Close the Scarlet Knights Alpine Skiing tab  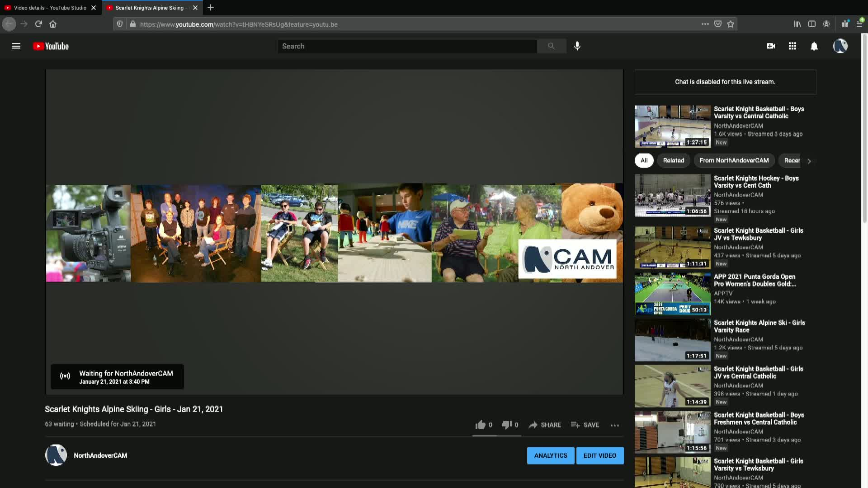click(x=195, y=8)
